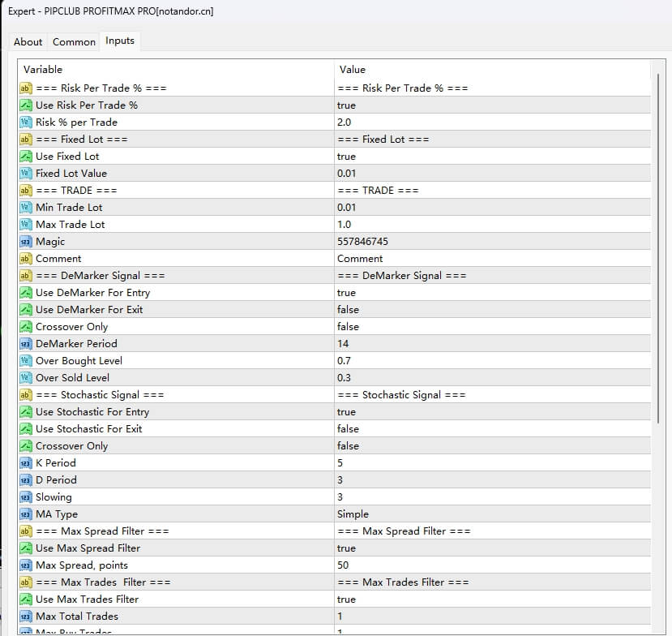Image resolution: width=672 pixels, height=636 pixels.
Task: Click double icon beside Min Trade Lot
Action: (x=26, y=208)
